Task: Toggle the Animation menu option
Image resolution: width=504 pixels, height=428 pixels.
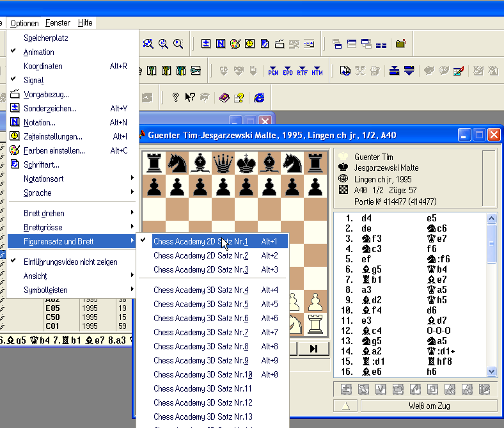Action: point(73,52)
